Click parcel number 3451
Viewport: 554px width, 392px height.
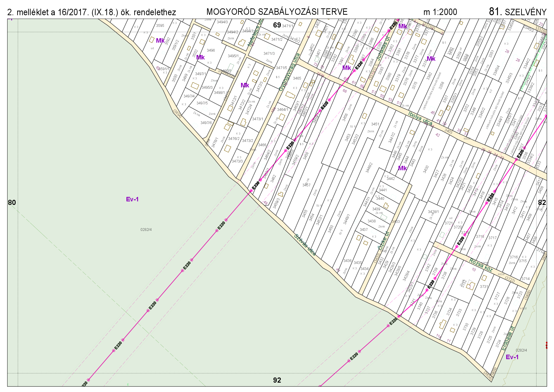point(375,124)
